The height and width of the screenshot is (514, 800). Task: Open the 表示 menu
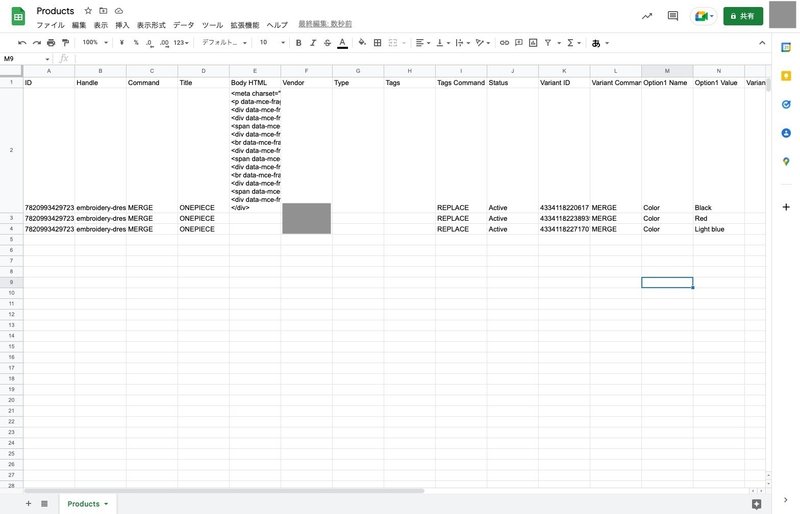point(101,25)
